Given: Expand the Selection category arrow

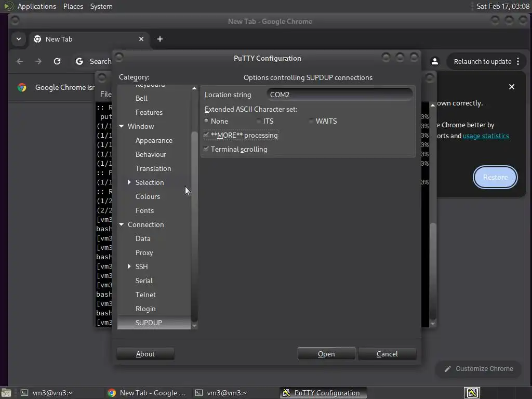Looking at the screenshot, I should point(129,182).
